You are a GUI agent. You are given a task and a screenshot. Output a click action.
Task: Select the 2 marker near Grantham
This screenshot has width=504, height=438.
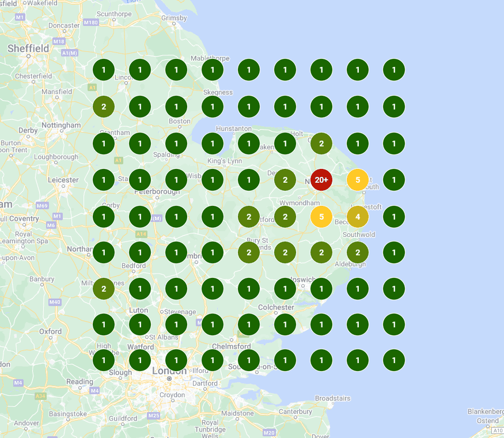coord(104,107)
